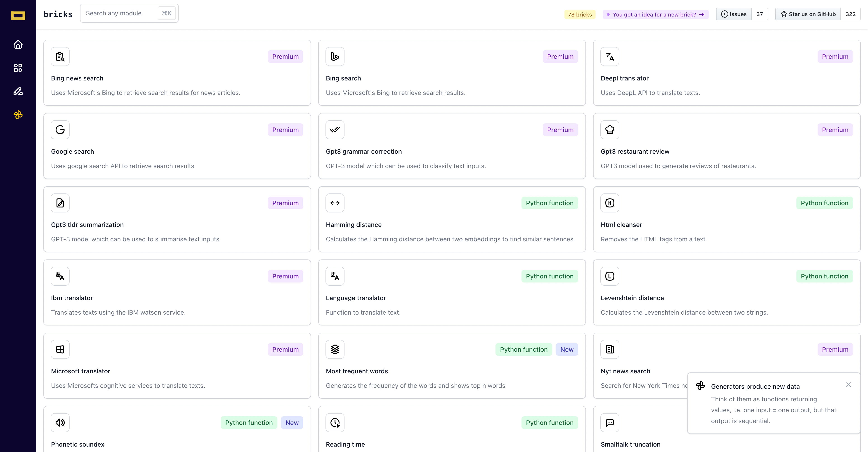
Task: Open the Bing news search card title
Action: 77,78
